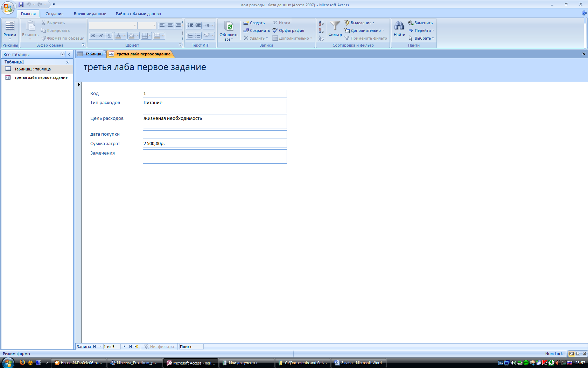
Task: Toggle underline Ч formatting
Action: coord(109,36)
